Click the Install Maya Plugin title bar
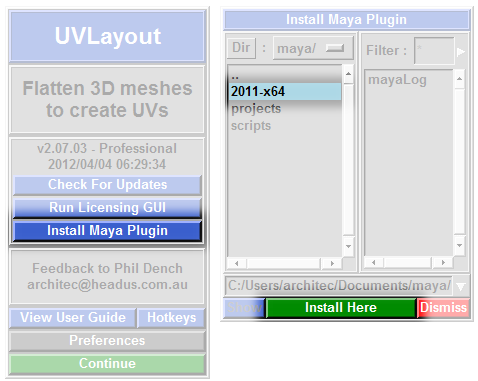The height and width of the screenshot is (381, 478). point(347,20)
